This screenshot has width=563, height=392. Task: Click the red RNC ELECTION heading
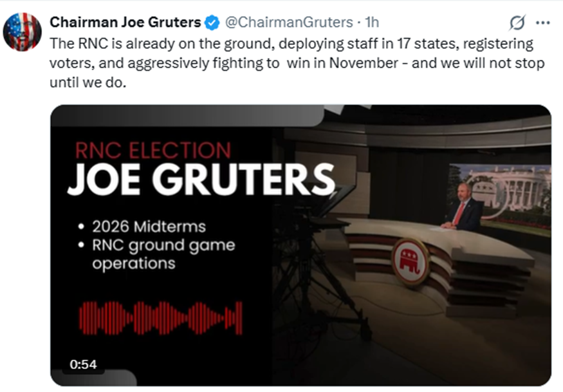tap(152, 151)
